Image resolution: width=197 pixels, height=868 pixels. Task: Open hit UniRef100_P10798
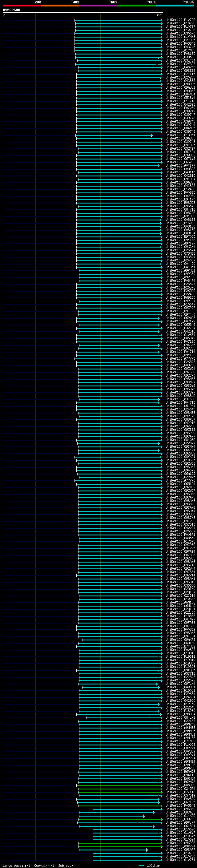(x=180, y=23)
